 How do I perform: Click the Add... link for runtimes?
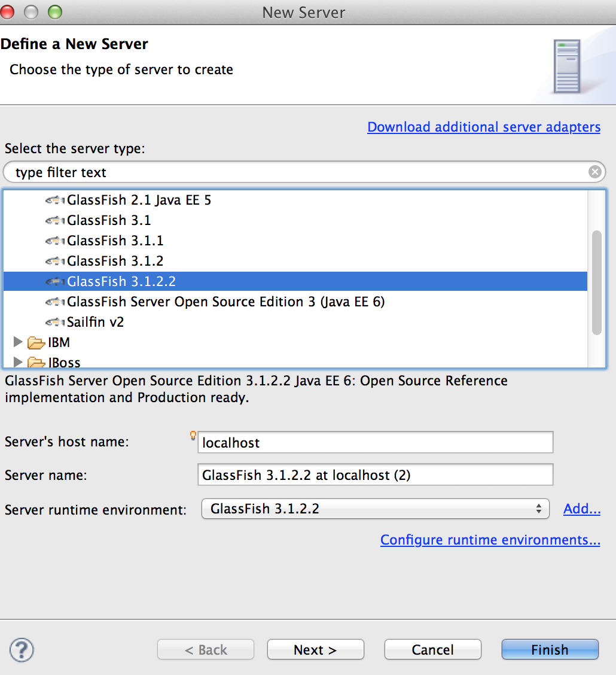click(x=581, y=509)
